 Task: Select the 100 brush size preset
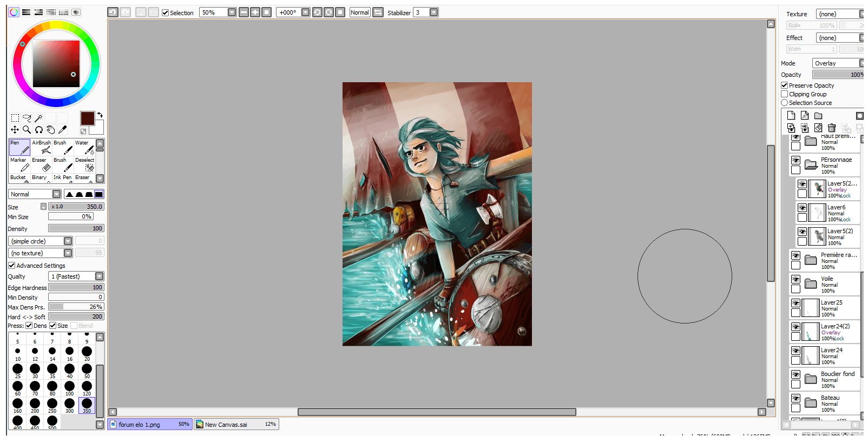[69, 387]
